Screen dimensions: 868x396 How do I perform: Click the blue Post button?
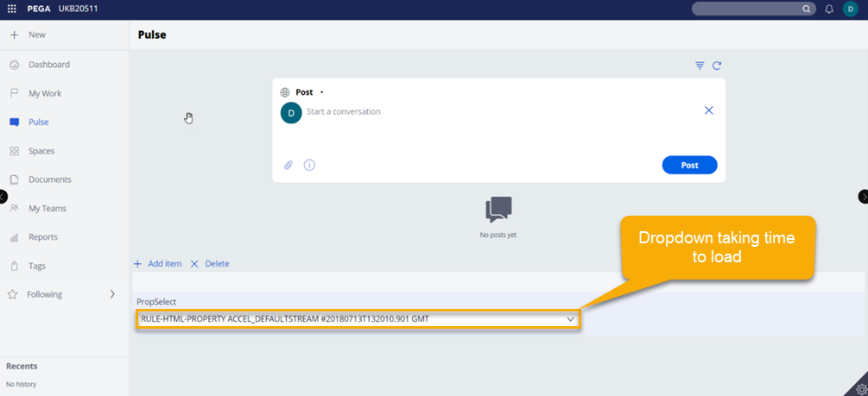click(x=689, y=165)
